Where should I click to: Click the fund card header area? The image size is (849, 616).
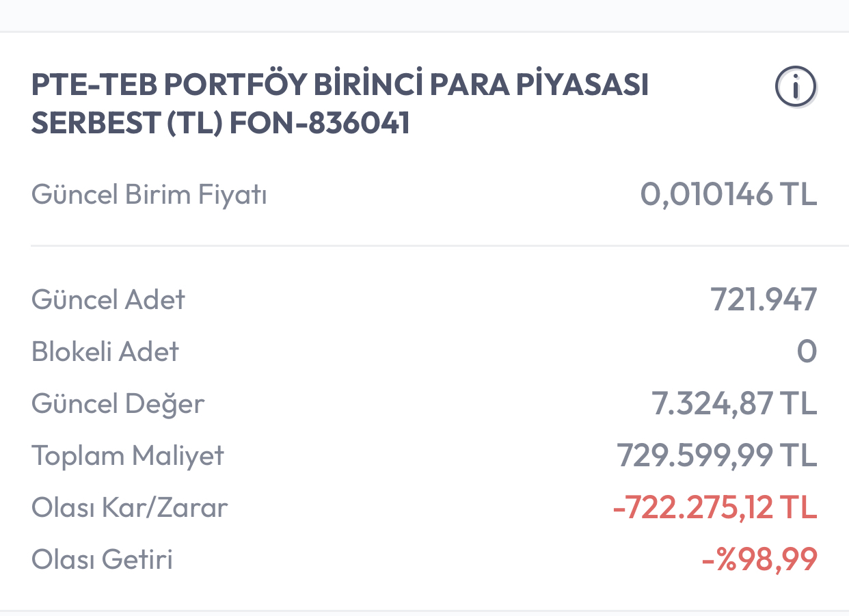424,104
